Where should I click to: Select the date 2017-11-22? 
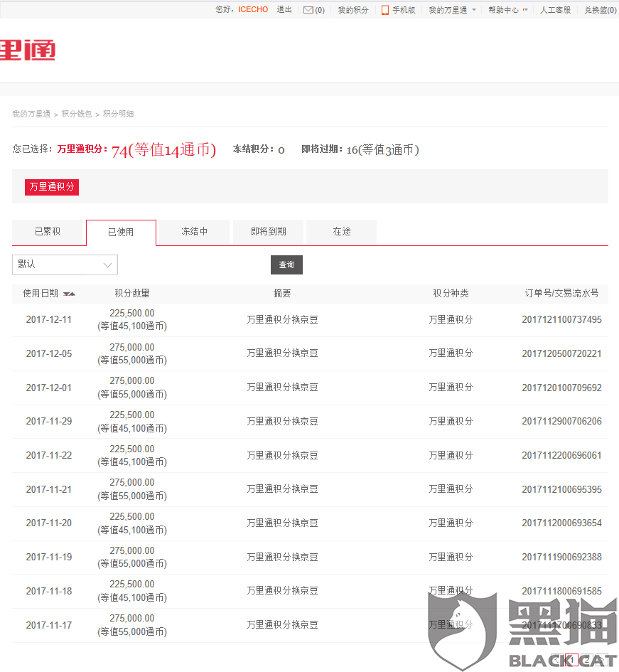tap(49, 456)
